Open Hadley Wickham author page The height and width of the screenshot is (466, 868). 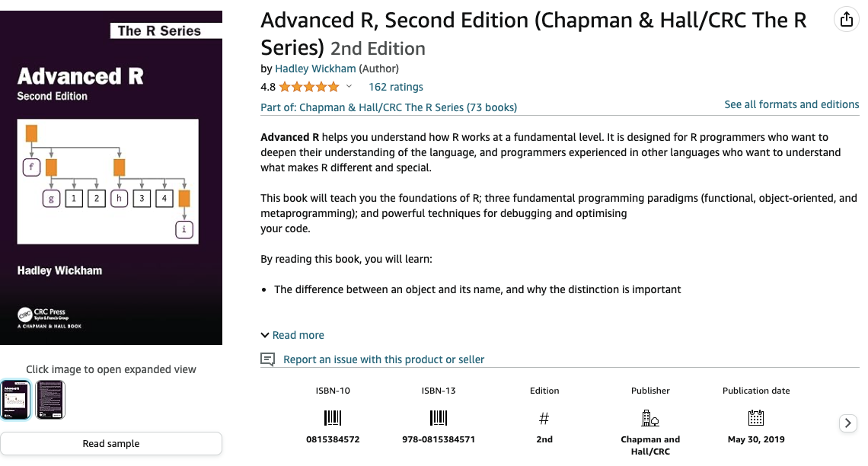coord(315,69)
